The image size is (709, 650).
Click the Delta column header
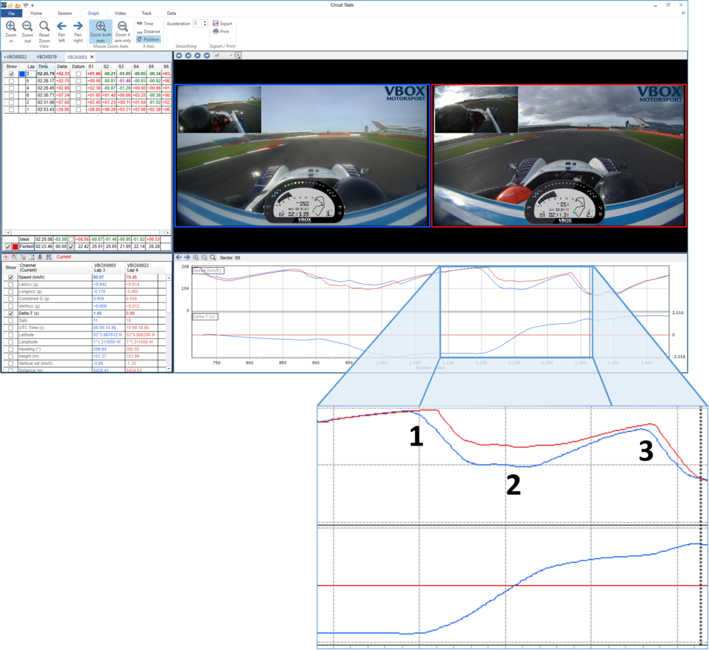click(x=62, y=66)
